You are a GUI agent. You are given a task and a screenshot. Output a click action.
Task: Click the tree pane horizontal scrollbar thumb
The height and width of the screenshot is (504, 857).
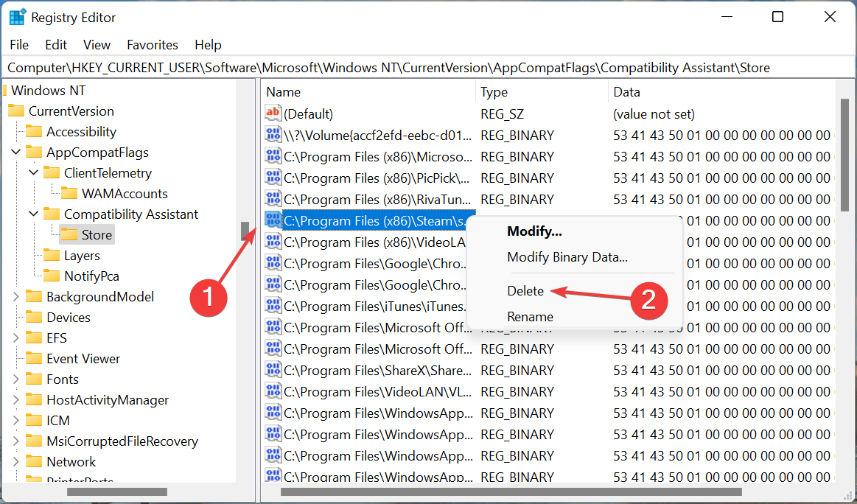click(x=117, y=491)
